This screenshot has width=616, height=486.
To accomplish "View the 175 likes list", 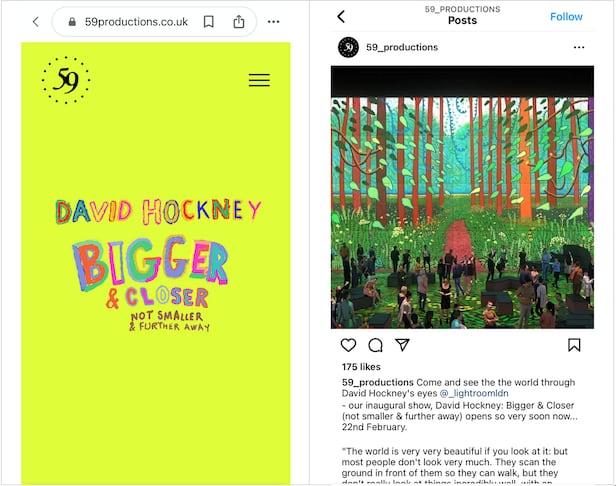I will [360, 367].
